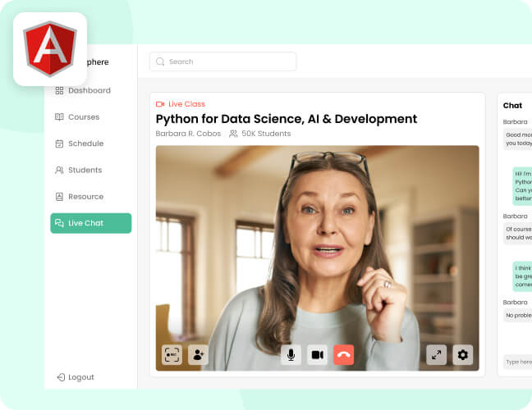Click Barbara's 'Of course' chat message
This screenshot has height=410, width=532.
click(x=517, y=234)
